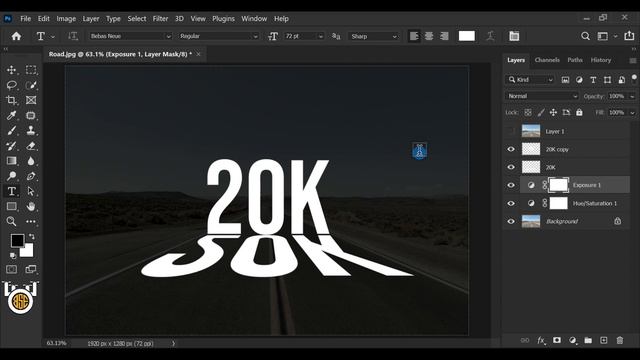The width and height of the screenshot is (640, 360).
Task: Select the Gradient tool
Action: click(x=11, y=161)
